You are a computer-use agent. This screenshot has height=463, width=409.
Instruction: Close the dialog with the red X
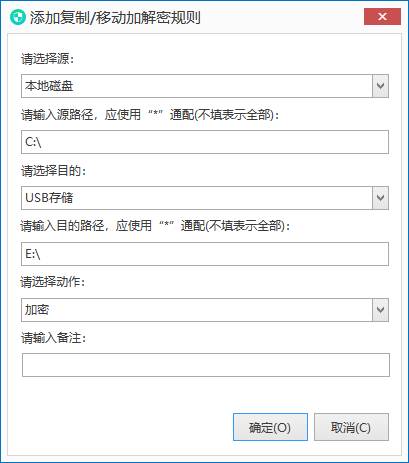point(382,16)
